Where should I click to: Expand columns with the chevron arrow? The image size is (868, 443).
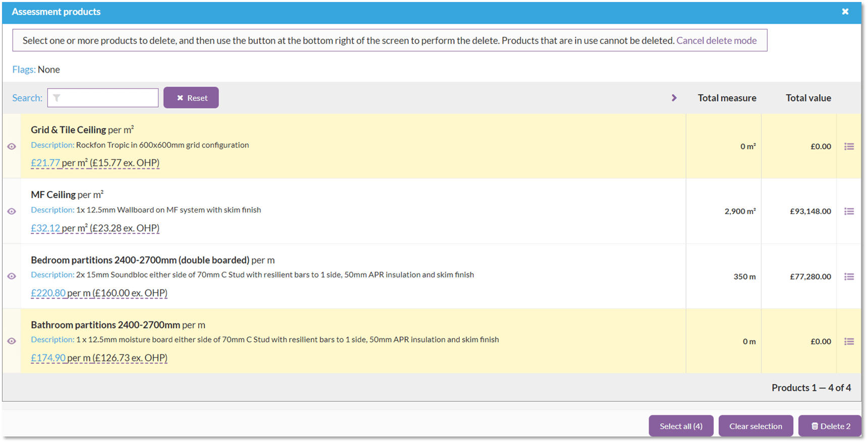coord(674,98)
